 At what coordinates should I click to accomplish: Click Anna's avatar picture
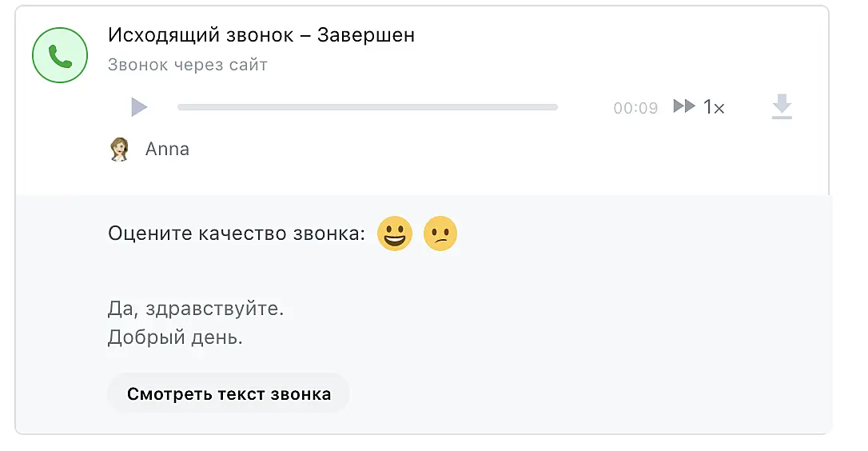pos(119,149)
